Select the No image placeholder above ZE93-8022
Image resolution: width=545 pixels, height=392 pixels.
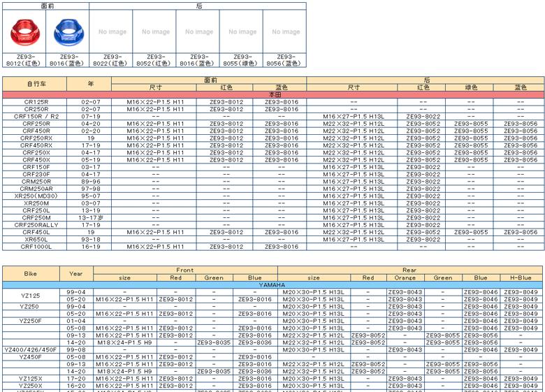pos(112,31)
